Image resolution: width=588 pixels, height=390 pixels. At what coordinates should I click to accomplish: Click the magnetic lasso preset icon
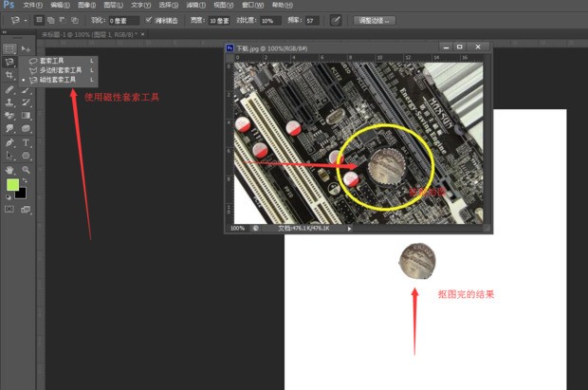(x=15, y=20)
